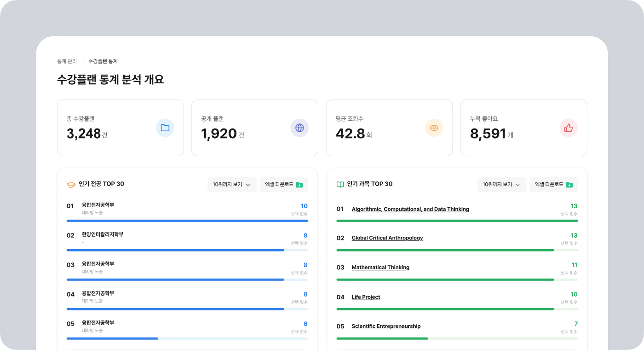Viewport: 644px width, 350px height.
Task: Click the orange eye icon in 평균 조회수 card
Action: 434,128
